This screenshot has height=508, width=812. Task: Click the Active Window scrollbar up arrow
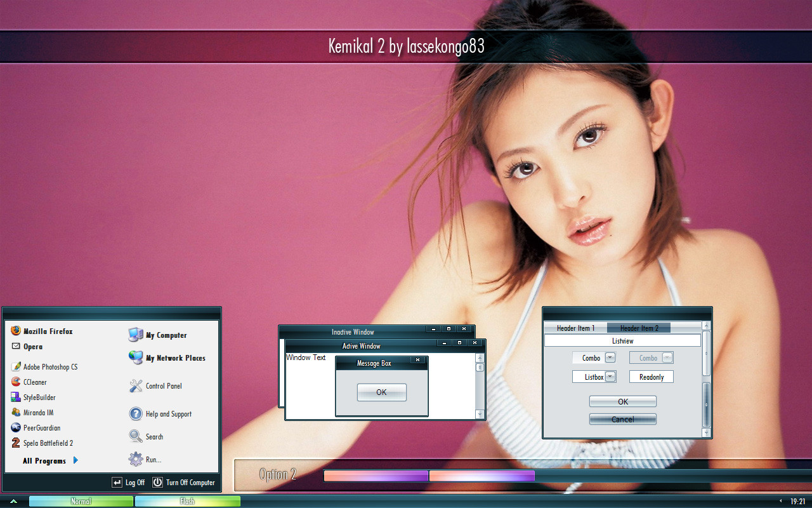(x=480, y=358)
